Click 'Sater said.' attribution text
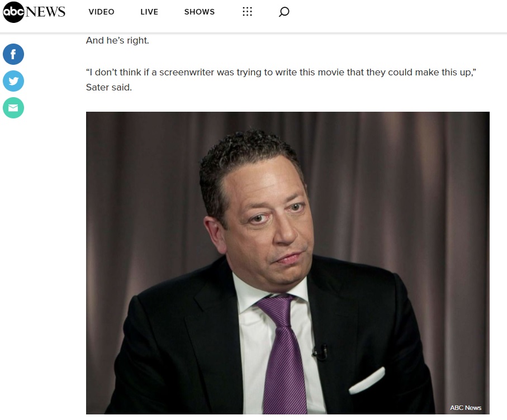 click(x=109, y=87)
